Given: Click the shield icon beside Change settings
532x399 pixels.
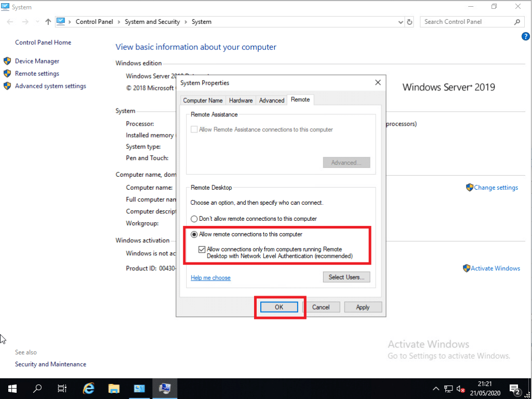Looking at the screenshot, I should pyautogui.click(x=470, y=188).
